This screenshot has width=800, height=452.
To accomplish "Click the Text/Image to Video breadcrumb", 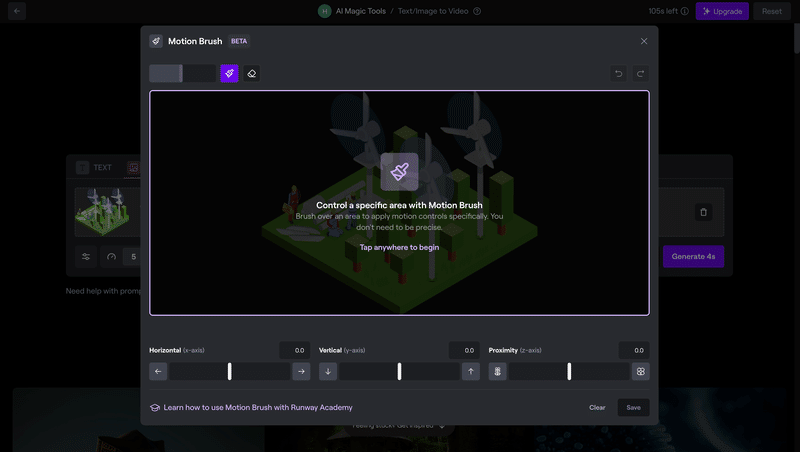I will point(433,11).
